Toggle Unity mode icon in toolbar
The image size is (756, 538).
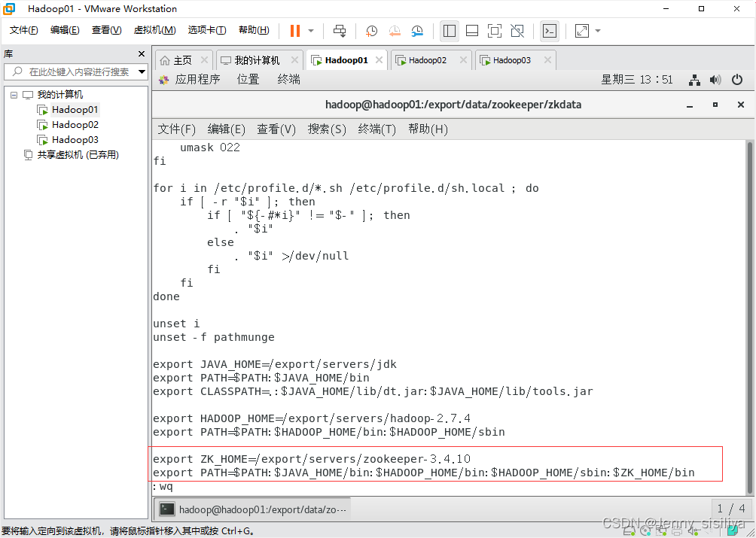pos(517,31)
